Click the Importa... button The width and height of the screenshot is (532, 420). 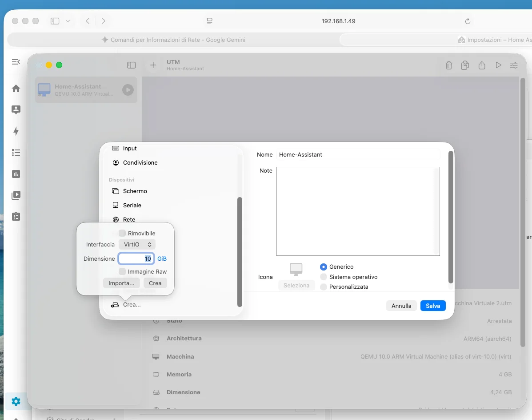[x=121, y=283]
